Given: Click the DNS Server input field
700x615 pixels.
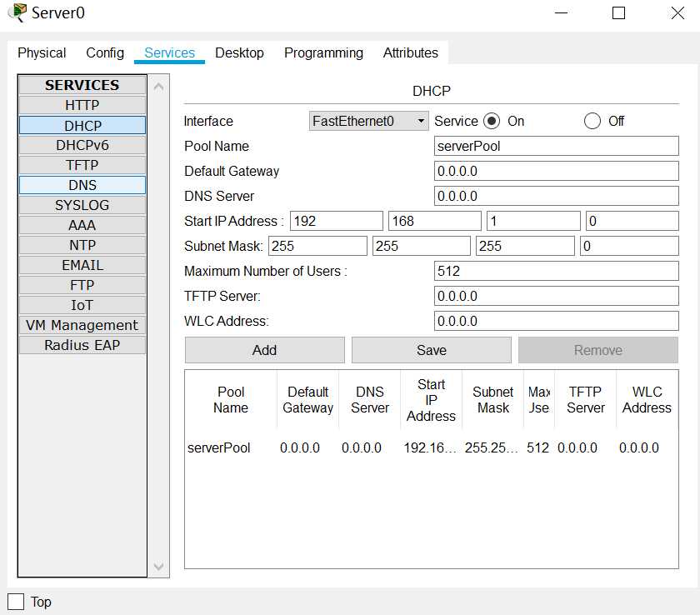Looking at the screenshot, I should (557, 196).
